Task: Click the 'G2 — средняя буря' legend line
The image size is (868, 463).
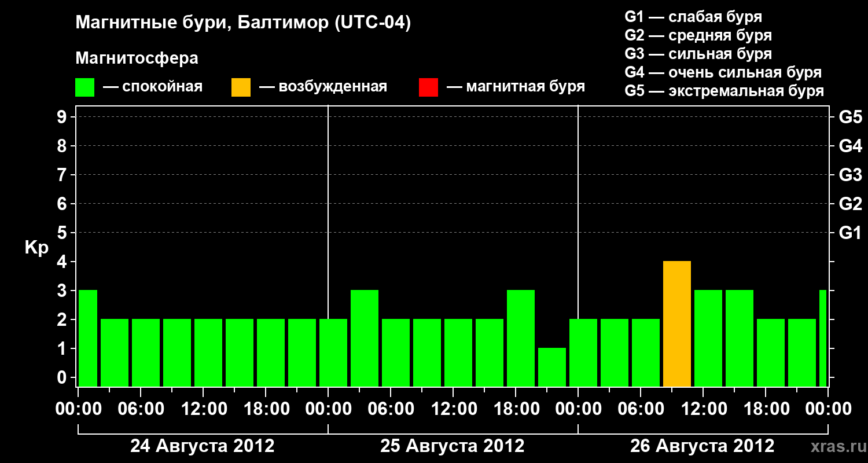Action: [698, 35]
